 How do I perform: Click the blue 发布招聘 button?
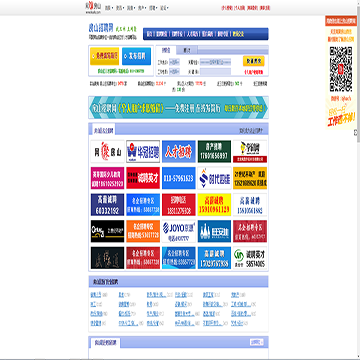click(136, 56)
